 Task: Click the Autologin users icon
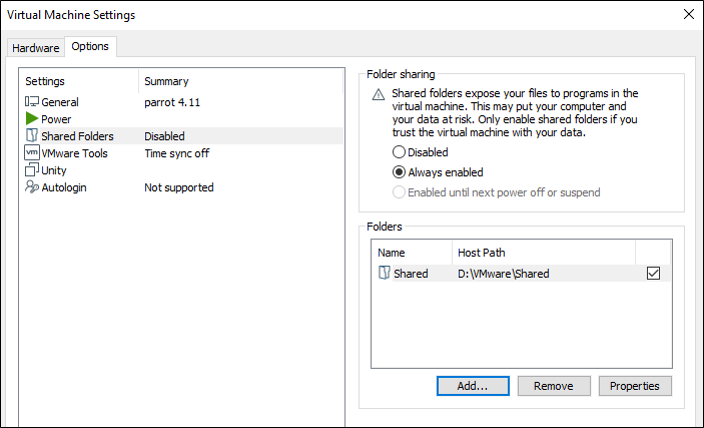(x=32, y=187)
